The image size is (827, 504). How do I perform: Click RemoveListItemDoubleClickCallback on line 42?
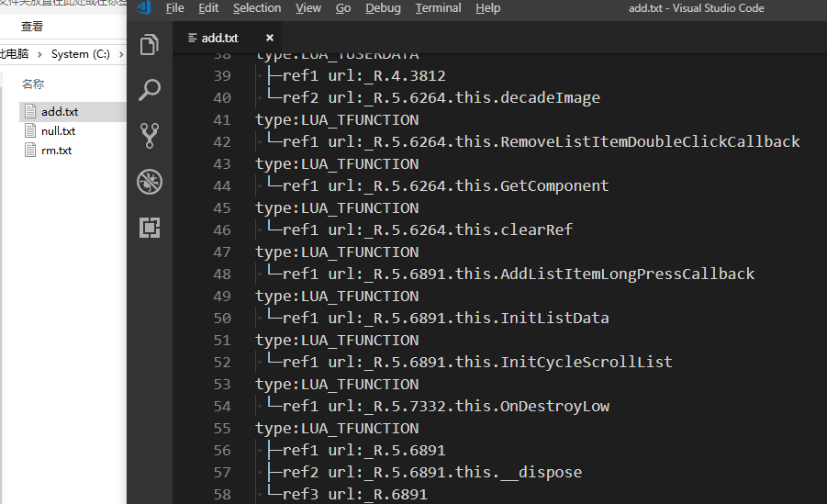(650, 141)
